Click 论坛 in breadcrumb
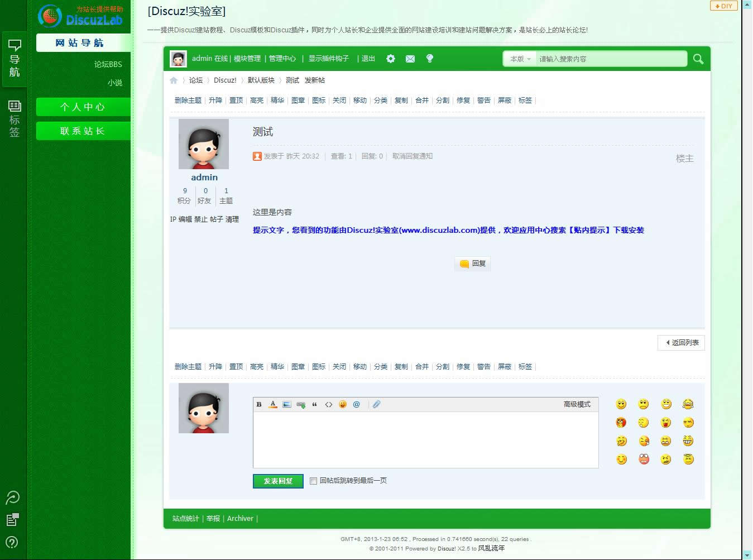Screen dimensions: 753x560 196,80
